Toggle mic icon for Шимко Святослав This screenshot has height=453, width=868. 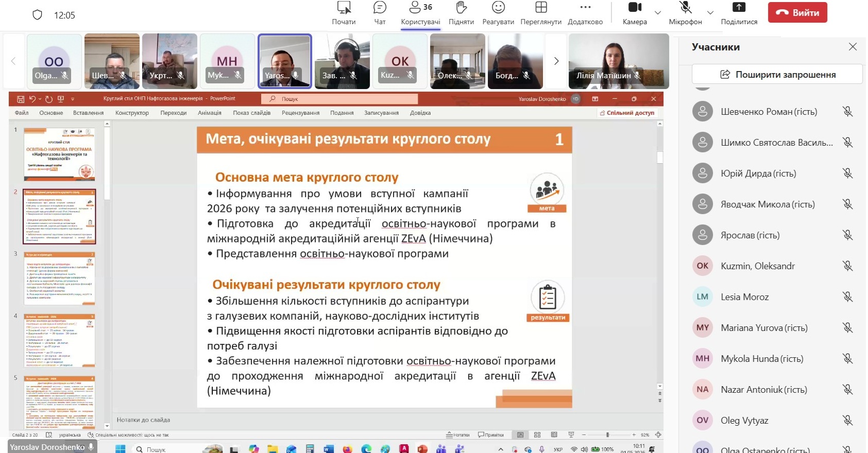coord(847,143)
